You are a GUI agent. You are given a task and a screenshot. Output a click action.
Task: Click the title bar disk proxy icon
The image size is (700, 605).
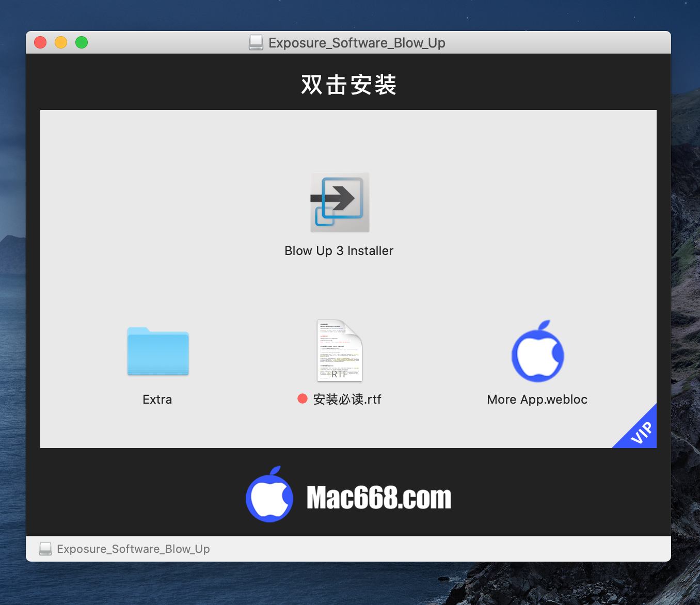pyautogui.click(x=256, y=42)
